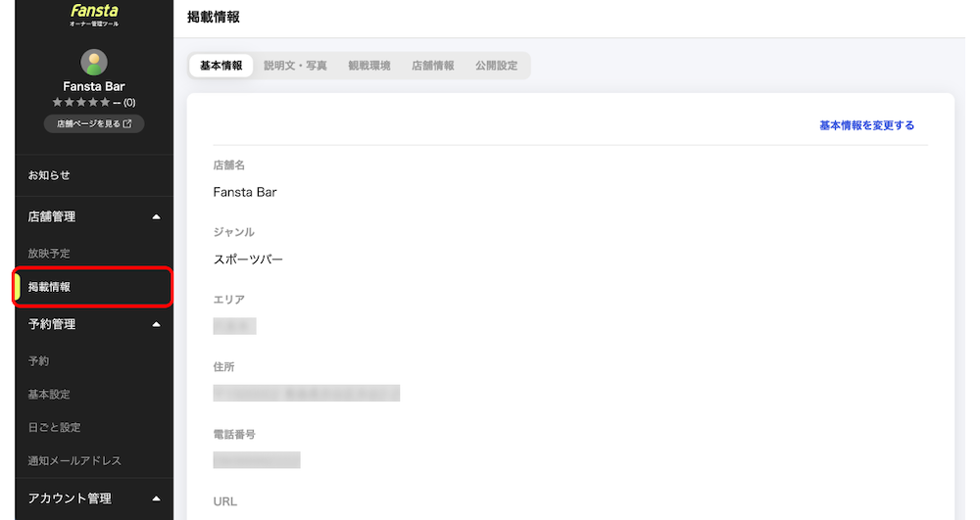Open 店舗ページを見る external link button
The height and width of the screenshot is (520, 980).
[94, 123]
